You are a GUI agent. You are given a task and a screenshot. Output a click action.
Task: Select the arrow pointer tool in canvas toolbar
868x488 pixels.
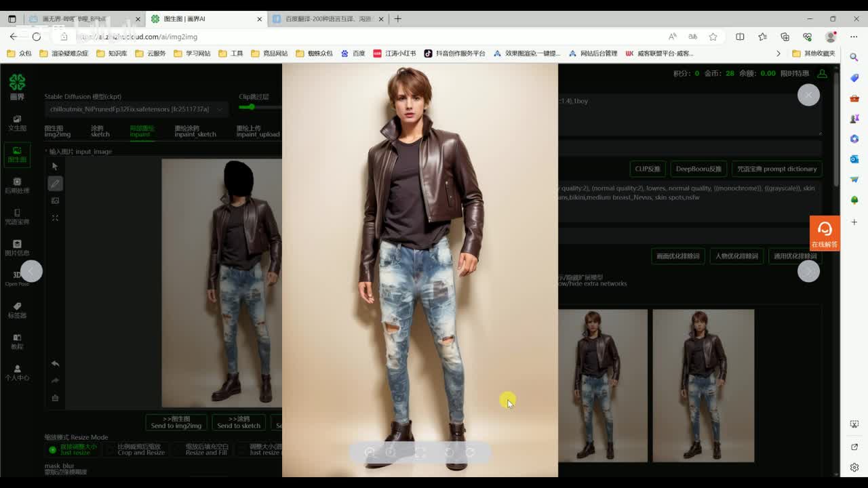pos(55,166)
